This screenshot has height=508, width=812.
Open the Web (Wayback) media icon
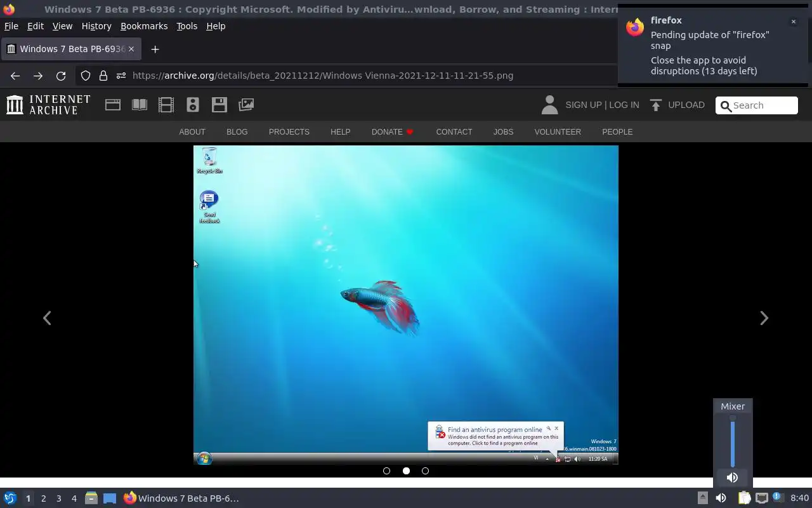point(113,105)
